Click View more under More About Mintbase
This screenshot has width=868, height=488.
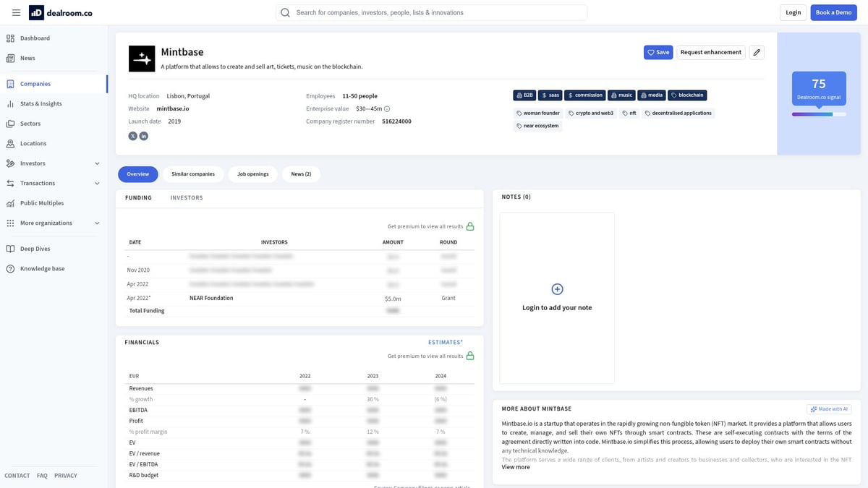coord(516,467)
